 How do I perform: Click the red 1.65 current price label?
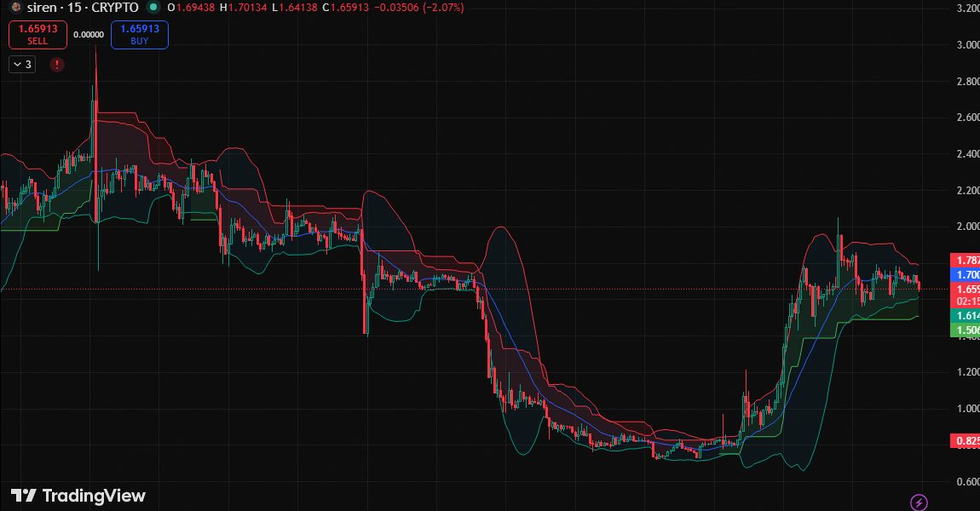pos(965,289)
